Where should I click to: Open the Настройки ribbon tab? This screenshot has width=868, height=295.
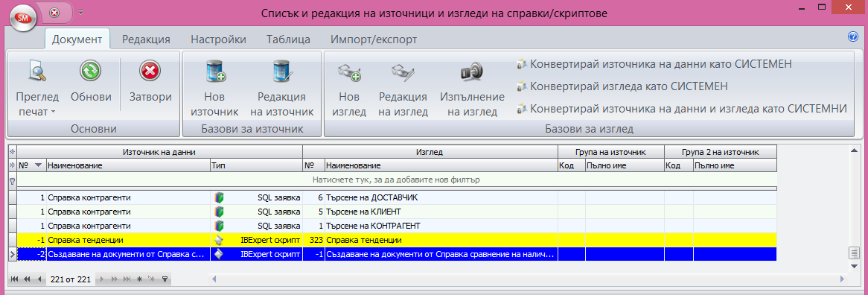coord(218,39)
